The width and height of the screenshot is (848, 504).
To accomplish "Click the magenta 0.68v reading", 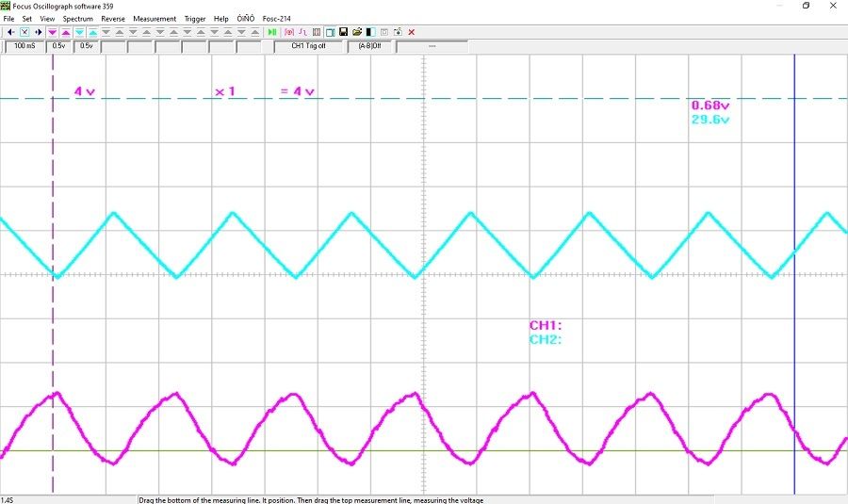I will pyautogui.click(x=710, y=106).
